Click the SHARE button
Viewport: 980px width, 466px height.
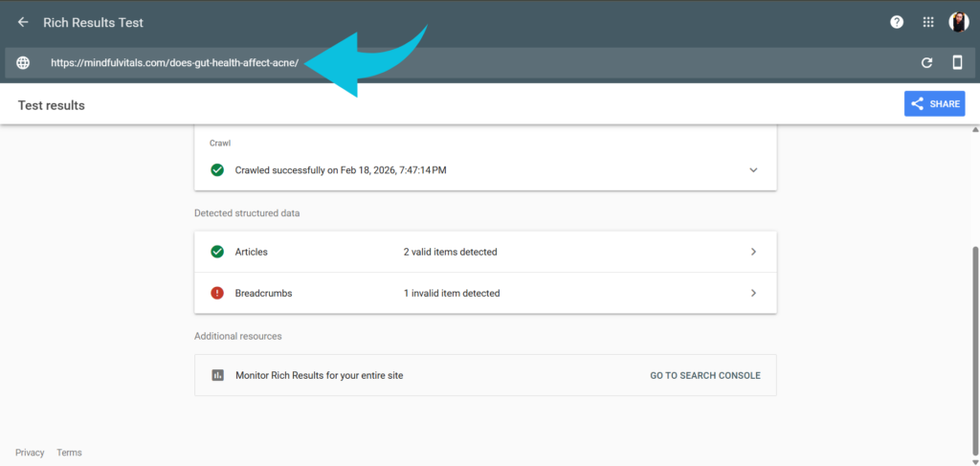point(934,103)
